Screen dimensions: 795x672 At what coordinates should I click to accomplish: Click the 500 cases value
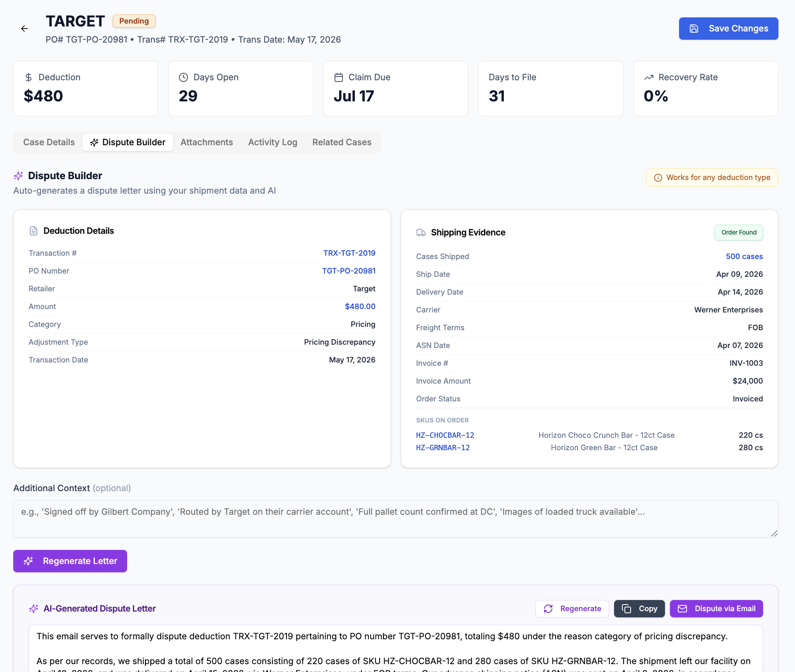coord(744,257)
